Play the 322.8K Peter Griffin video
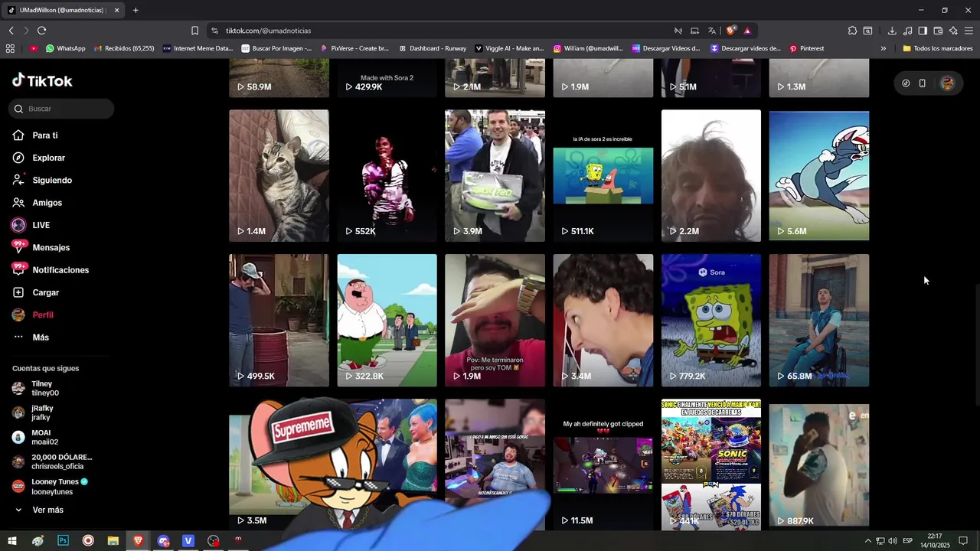980x551 pixels. (387, 320)
